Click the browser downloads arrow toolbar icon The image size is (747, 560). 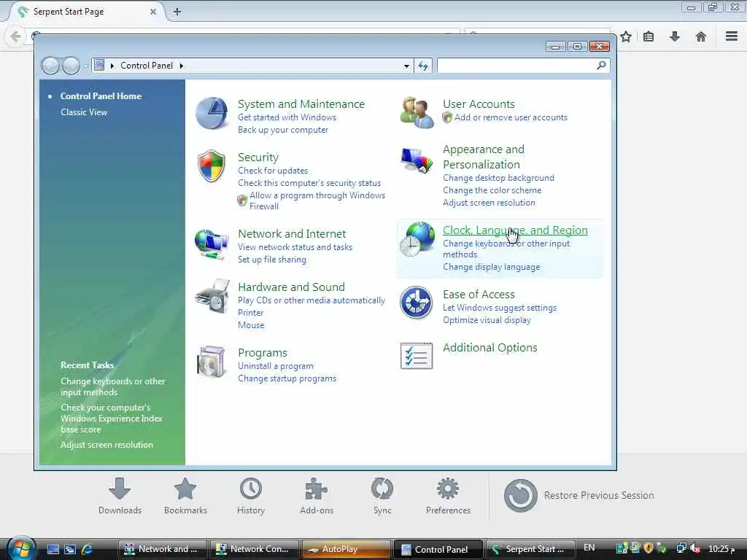[675, 36]
